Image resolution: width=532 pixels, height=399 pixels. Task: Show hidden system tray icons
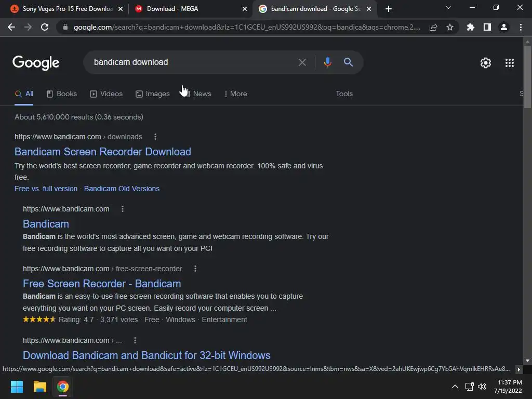click(x=455, y=387)
